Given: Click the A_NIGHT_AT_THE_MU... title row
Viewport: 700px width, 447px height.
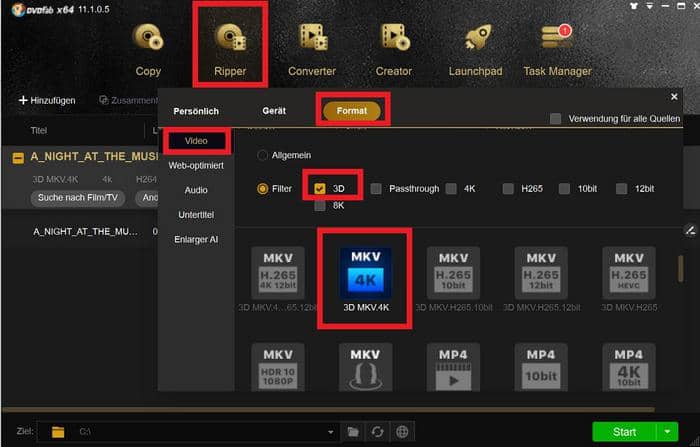Looking at the screenshot, I should pyautogui.click(x=85, y=231).
